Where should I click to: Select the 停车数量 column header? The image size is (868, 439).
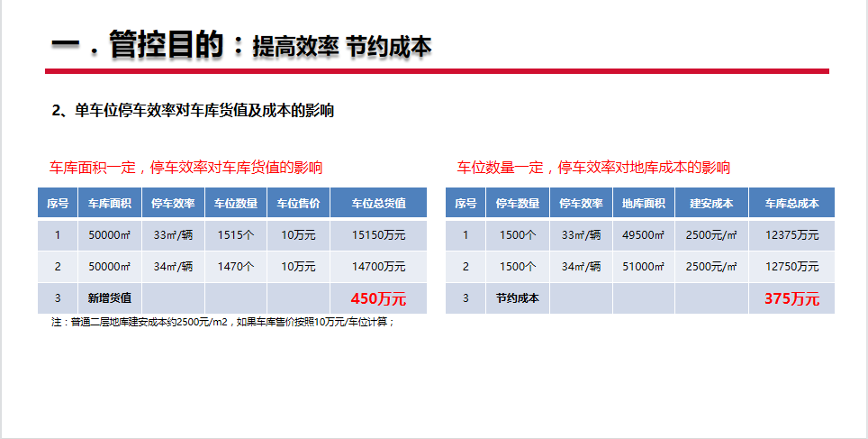pos(518,203)
